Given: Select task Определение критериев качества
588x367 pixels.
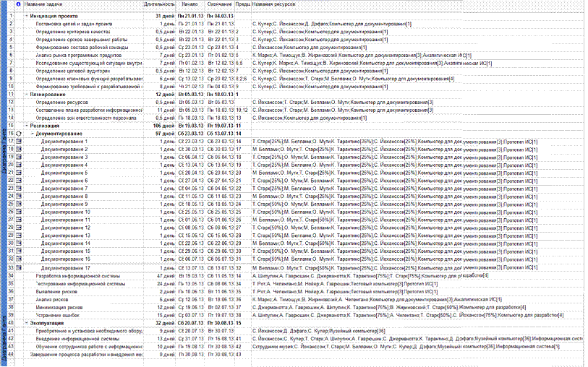Looking at the screenshot, I should [73, 32].
